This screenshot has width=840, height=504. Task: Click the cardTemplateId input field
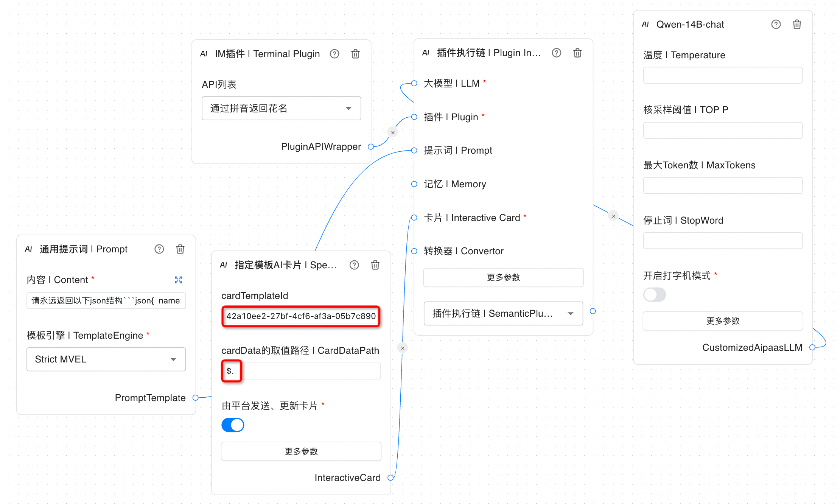301,316
